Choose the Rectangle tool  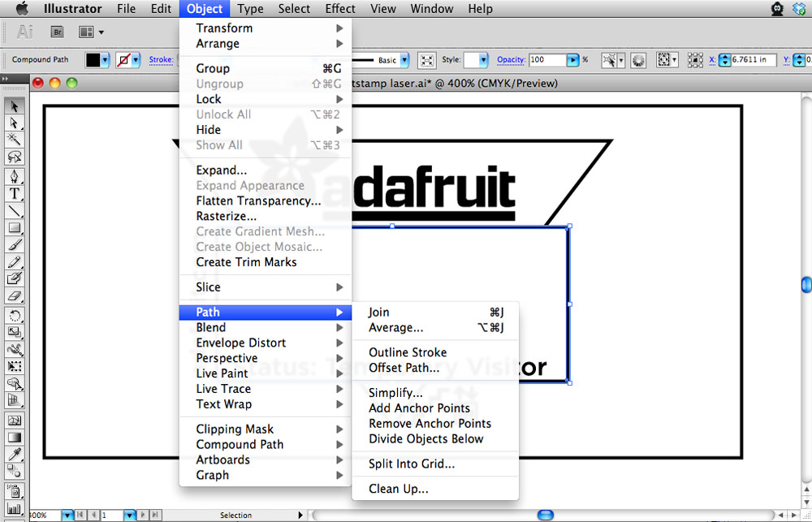coord(15,228)
